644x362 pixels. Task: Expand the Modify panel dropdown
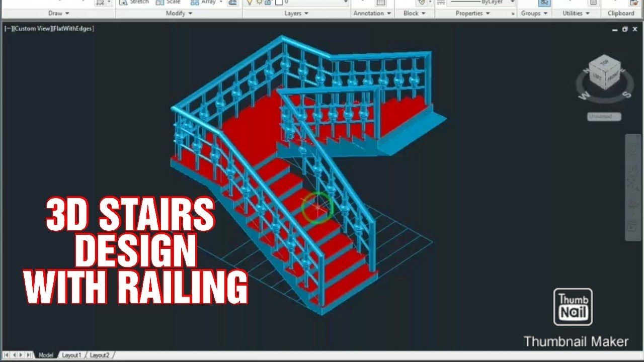coord(179,14)
